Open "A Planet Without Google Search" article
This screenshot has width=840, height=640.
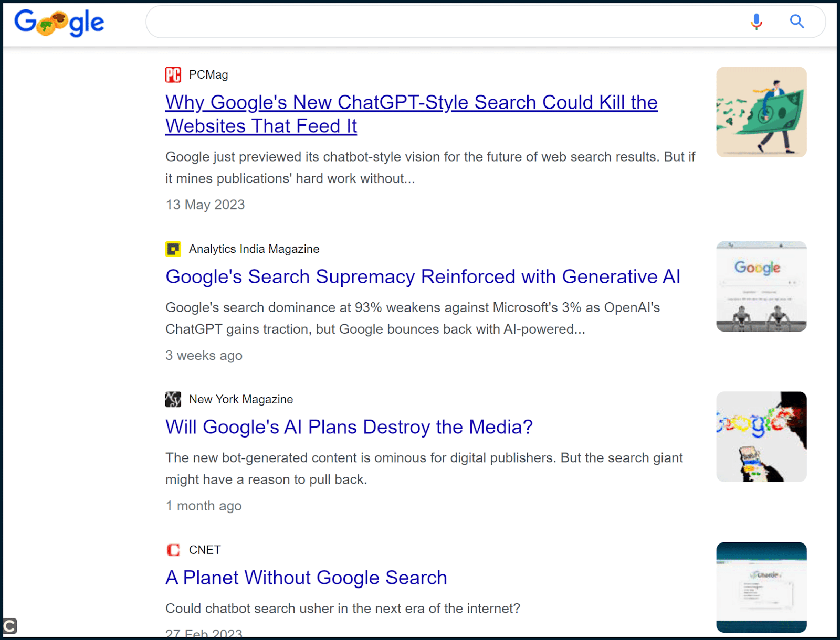point(306,578)
